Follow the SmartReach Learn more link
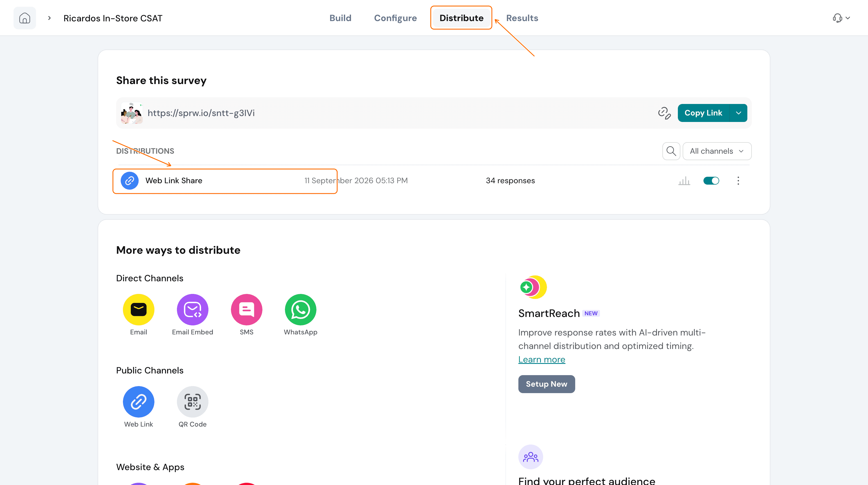Image resolution: width=868 pixels, height=485 pixels. pyautogui.click(x=541, y=359)
